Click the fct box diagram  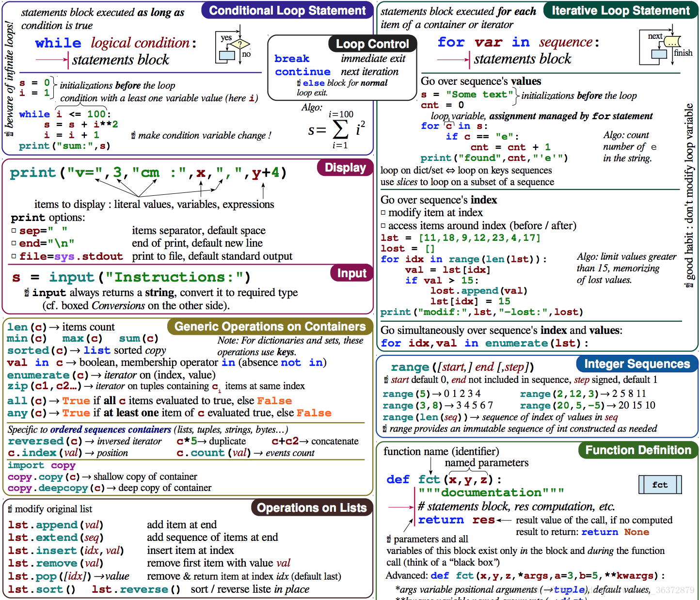pos(660,485)
